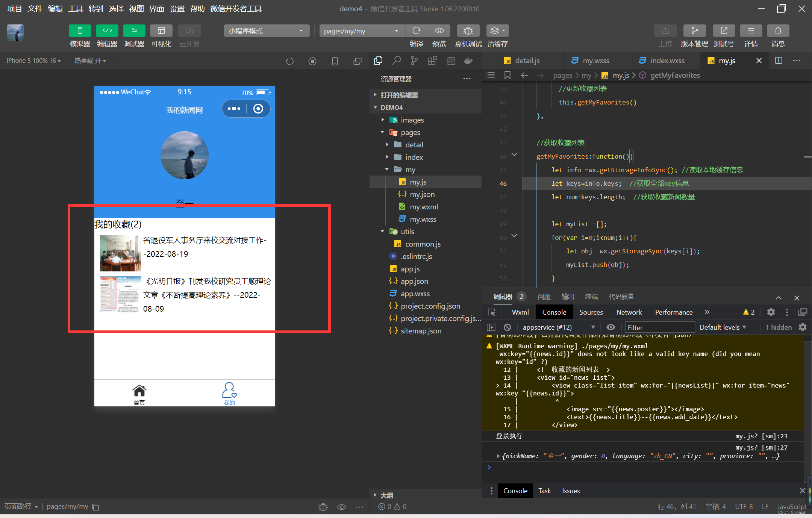Open the Network devtools tab

629,312
